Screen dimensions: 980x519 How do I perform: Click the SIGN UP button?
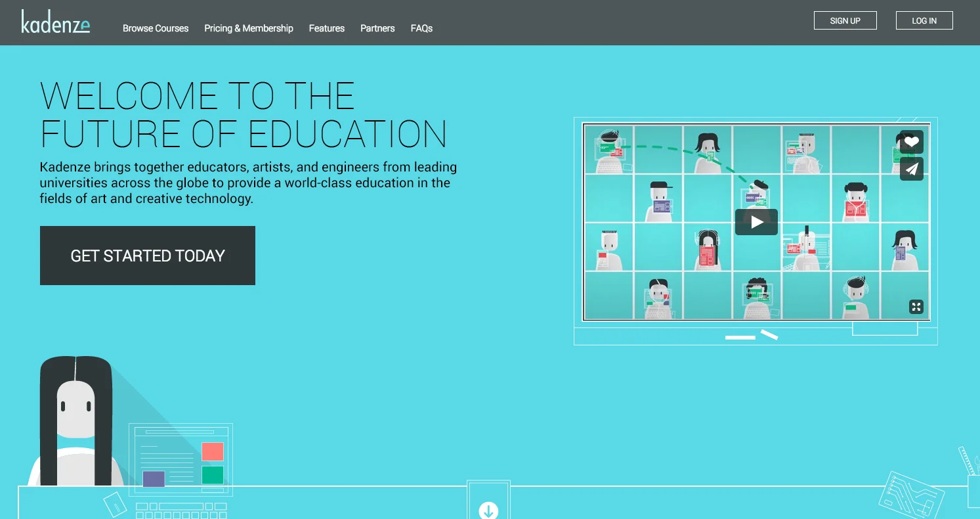(845, 20)
